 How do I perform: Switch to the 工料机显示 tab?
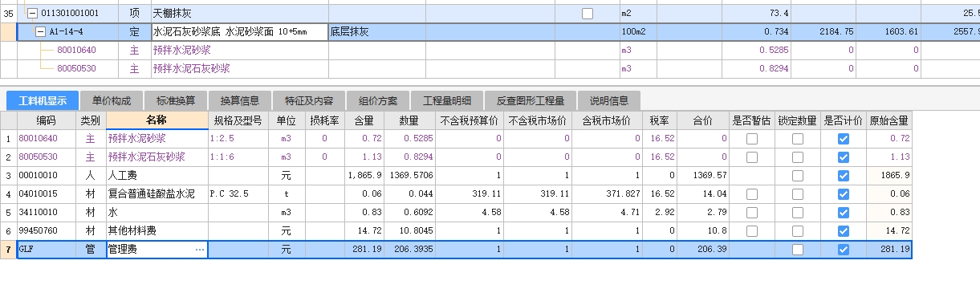point(43,101)
